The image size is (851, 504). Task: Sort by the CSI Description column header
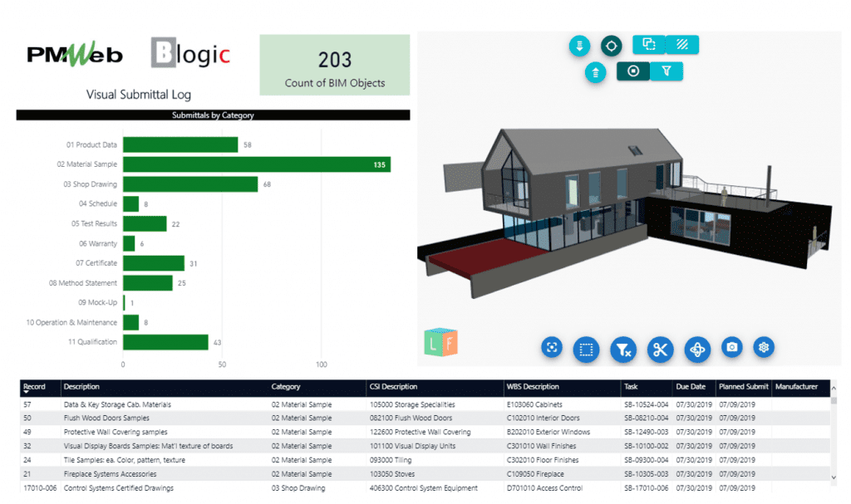coord(435,388)
